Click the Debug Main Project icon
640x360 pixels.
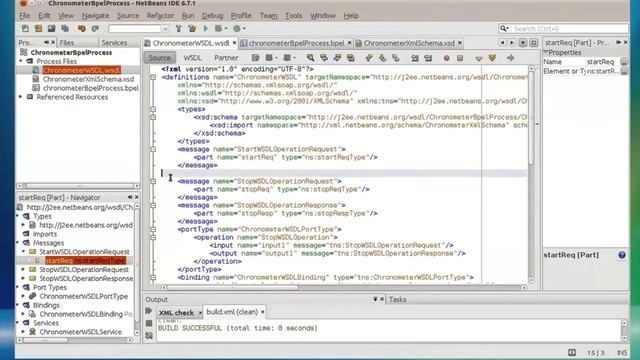click(x=219, y=29)
